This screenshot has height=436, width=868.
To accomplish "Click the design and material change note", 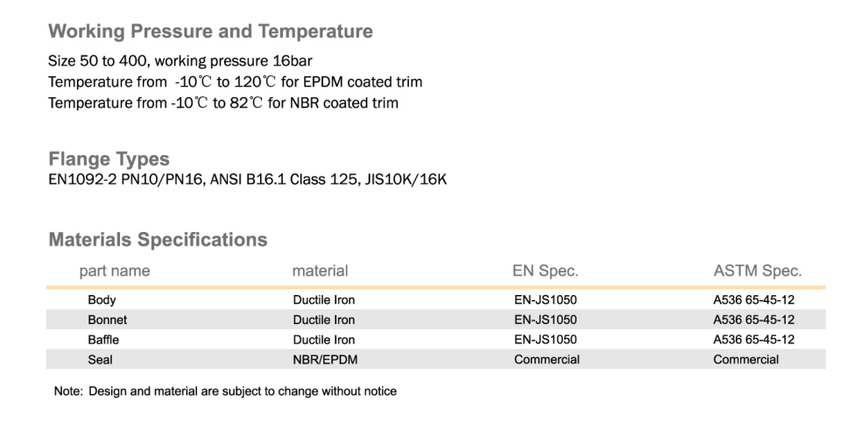I will click(x=225, y=391).
